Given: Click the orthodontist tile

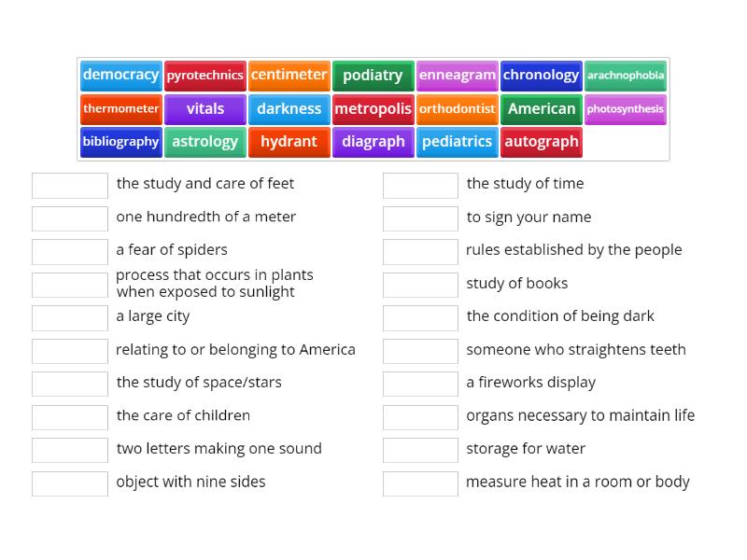Looking at the screenshot, I should pyautogui.click(x=458, y=109).
